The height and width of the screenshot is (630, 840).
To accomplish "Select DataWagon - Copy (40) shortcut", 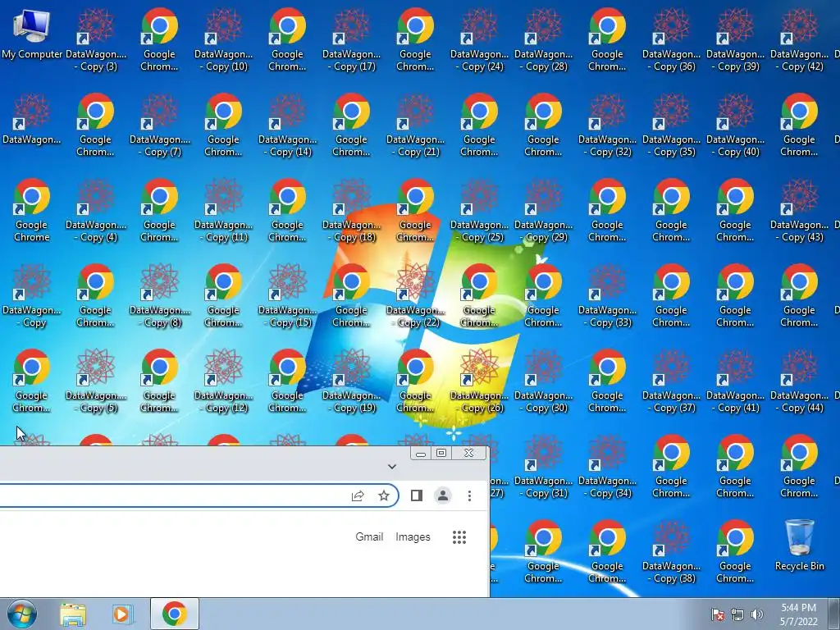I will [x=735, y=126].
